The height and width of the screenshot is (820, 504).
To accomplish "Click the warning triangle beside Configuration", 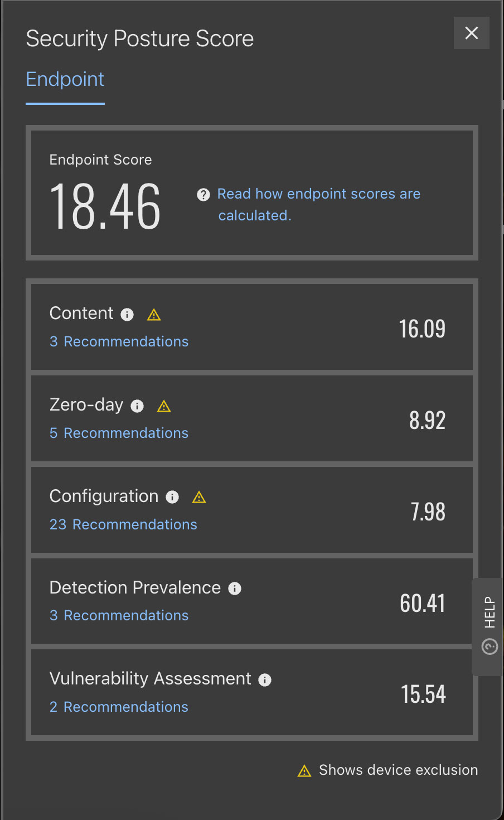I will click(199, 497).
